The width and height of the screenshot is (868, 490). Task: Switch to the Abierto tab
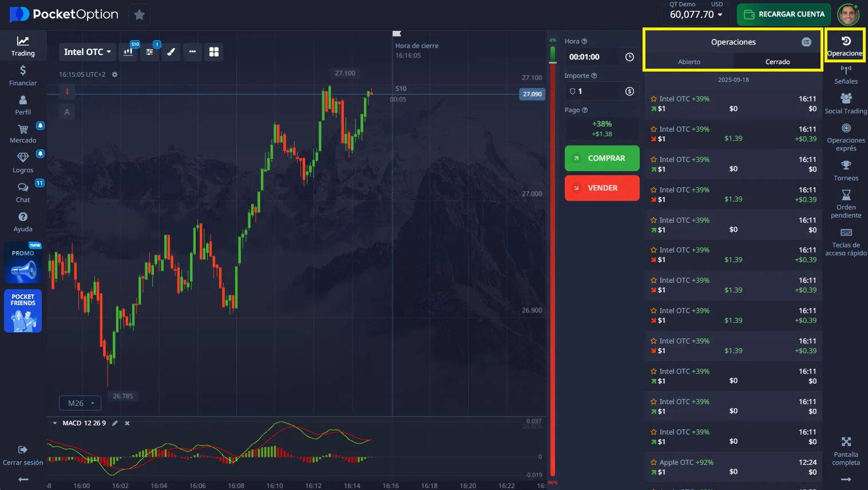(689, 62)
